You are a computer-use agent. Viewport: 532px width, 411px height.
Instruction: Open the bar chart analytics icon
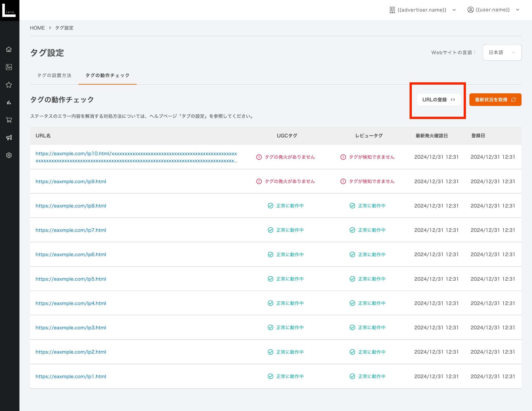pos(9,103)
